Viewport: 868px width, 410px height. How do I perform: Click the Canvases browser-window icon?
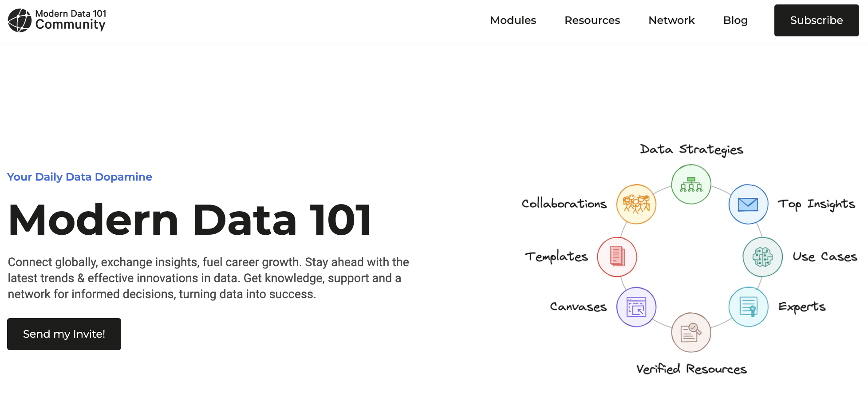[x=636, y=307]
